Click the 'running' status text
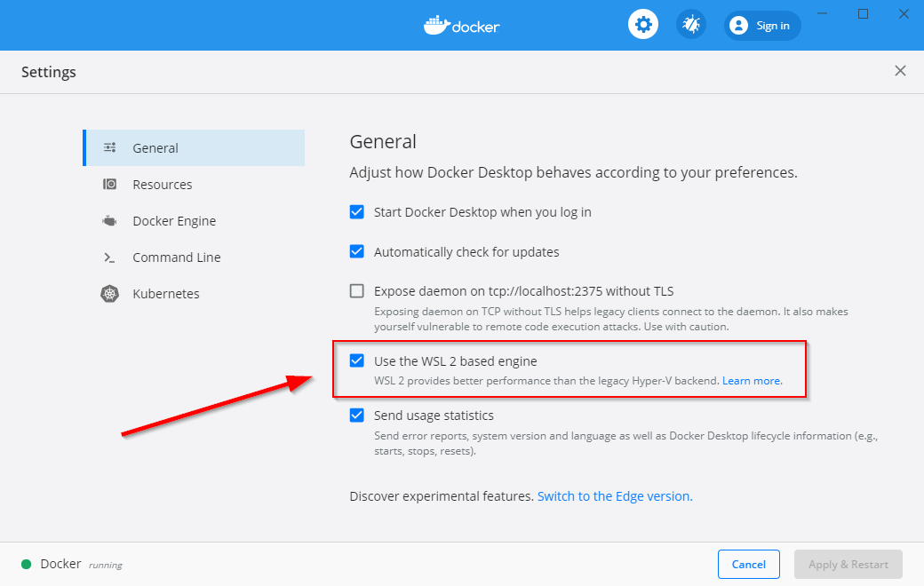This screenshot has width=924, height=586. click(x=106, y=565)
